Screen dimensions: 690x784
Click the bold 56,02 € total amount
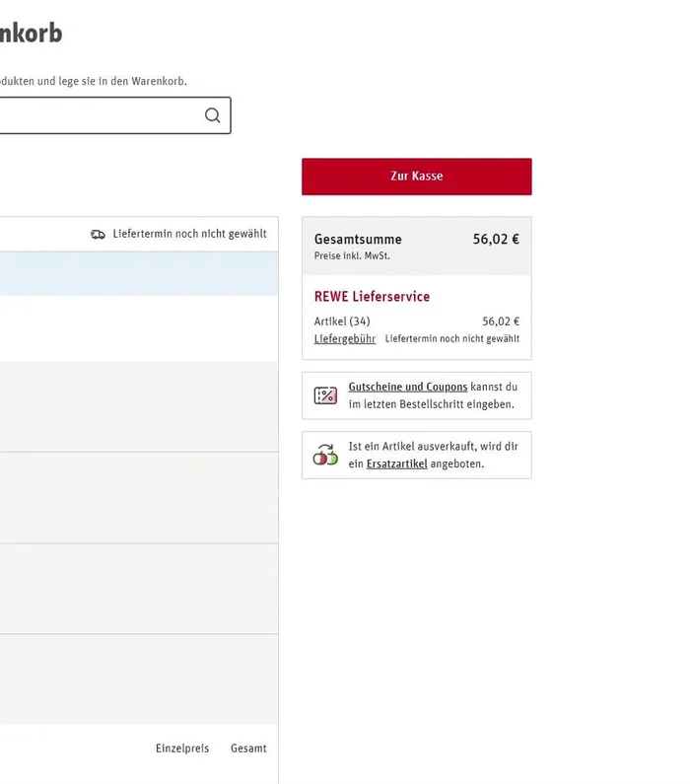(496, 240)
